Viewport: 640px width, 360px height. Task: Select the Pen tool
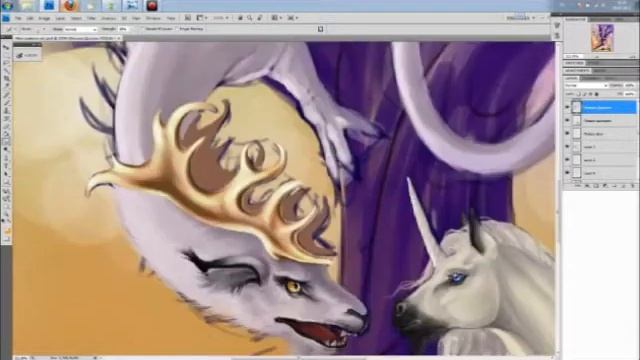pos(7,158)
